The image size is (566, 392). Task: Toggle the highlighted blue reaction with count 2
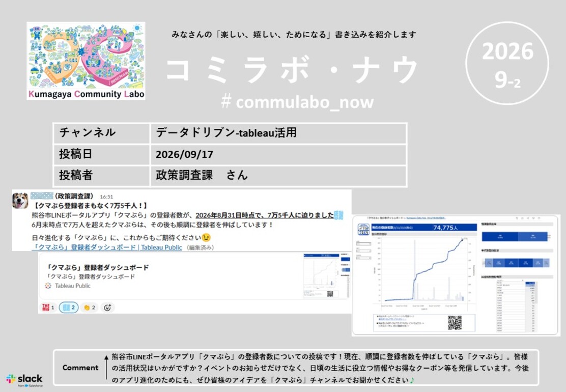69,307
